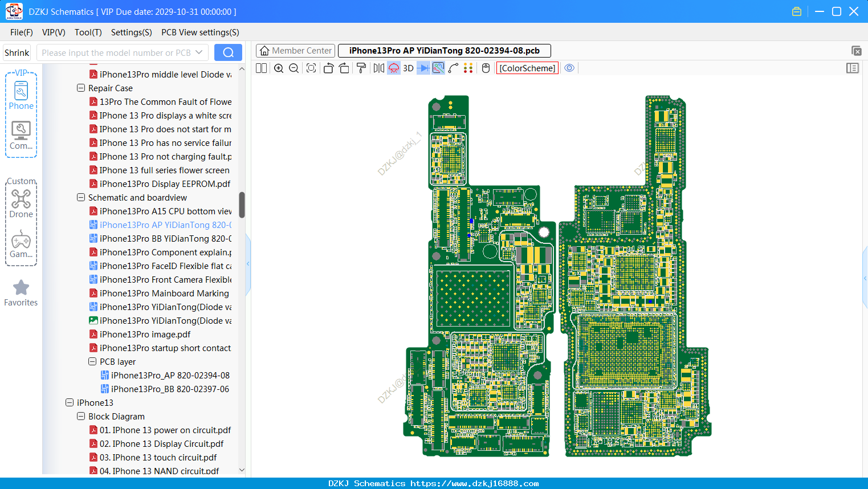Toggle the 3D view mode
868x489 pixels.
click(408, 68)
